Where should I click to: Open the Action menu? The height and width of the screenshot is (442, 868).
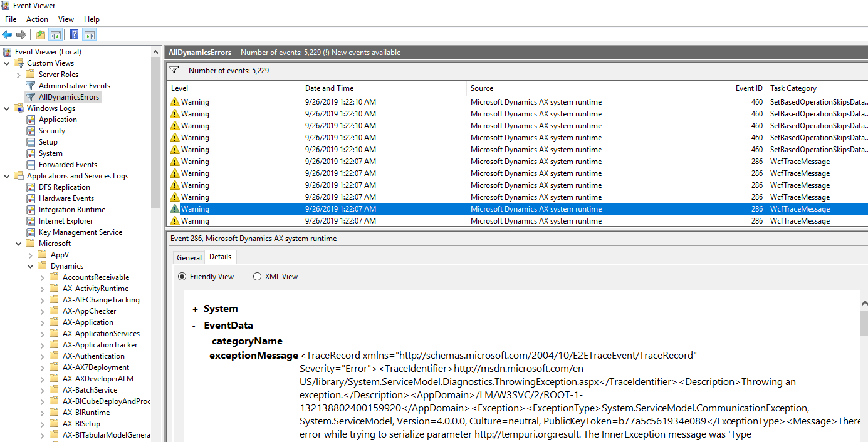click(x=37, y=19)
